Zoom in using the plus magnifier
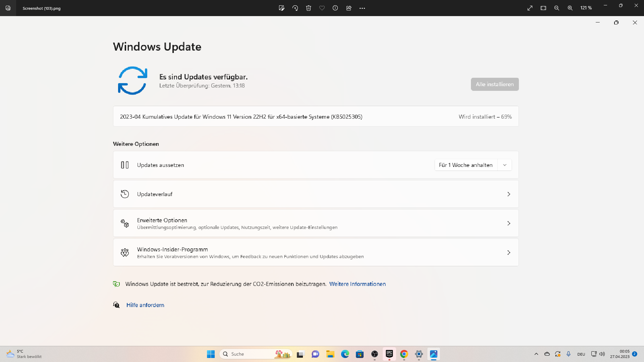 pos(570,8)
